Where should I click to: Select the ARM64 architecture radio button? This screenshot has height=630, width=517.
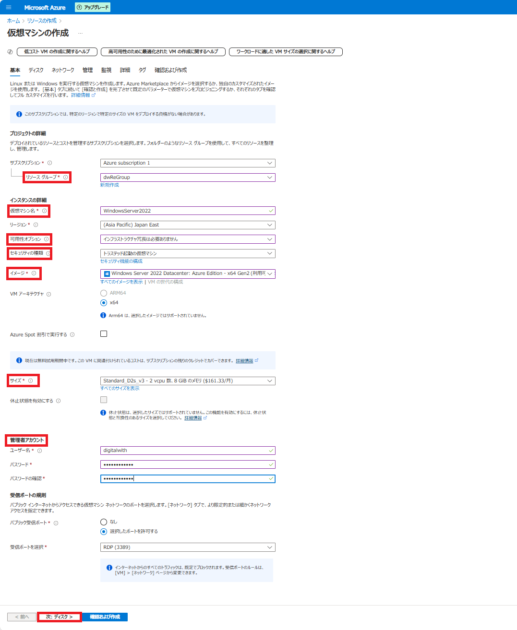[104, 293]
